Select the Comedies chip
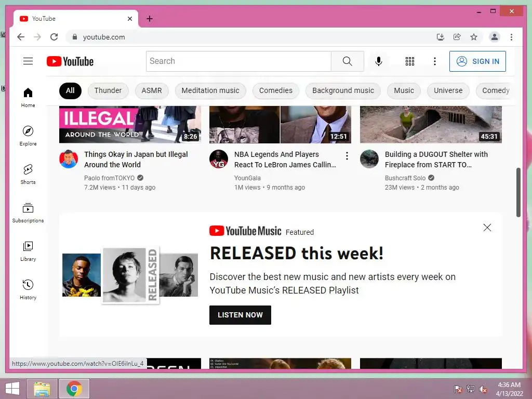Screen dimensions: 532x399 (276, 90)
